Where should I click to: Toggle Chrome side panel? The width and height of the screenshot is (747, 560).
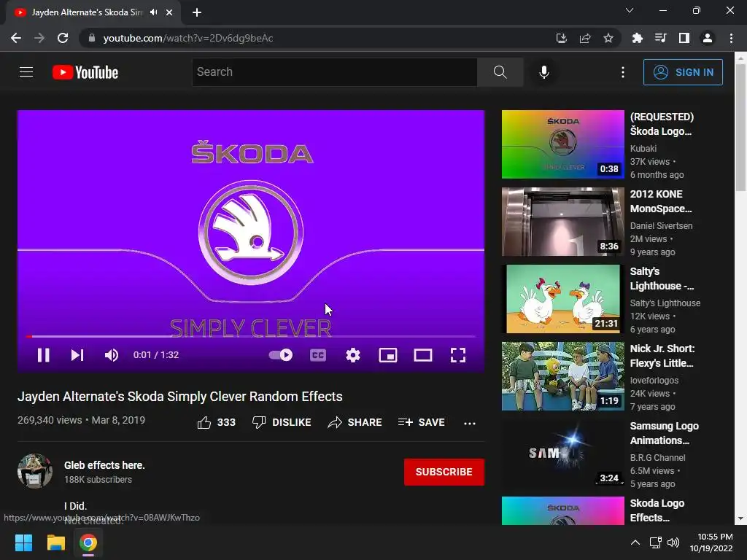tap(684, 38)
